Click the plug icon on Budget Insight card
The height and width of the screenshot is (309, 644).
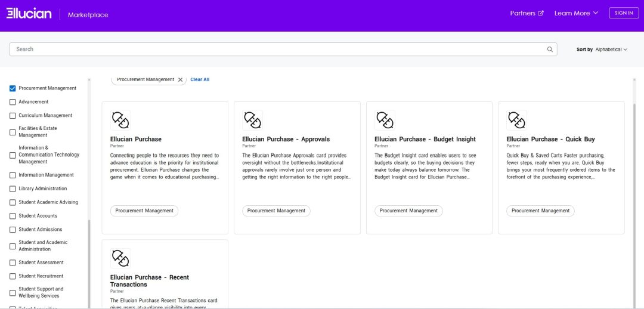pyautogui.click(x=385, y=120)
